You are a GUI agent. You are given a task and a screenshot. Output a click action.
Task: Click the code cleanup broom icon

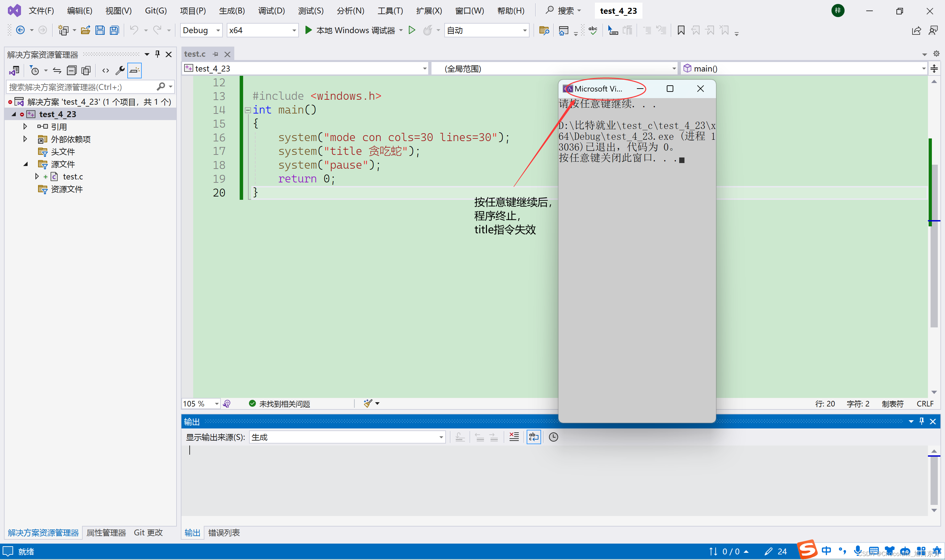coord(368,404)
